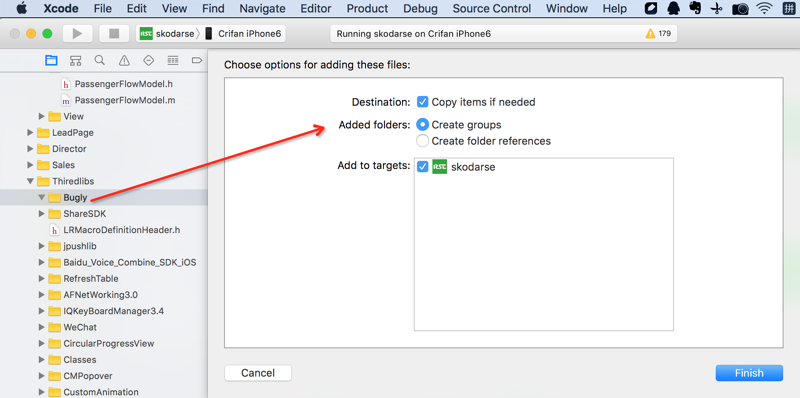
Task: Open the Project navigator folder icon
Action: (x=51, y=61)
